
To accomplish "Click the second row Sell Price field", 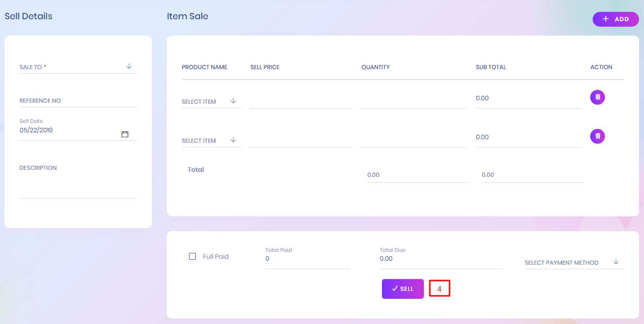I will (x=301, y=140).
